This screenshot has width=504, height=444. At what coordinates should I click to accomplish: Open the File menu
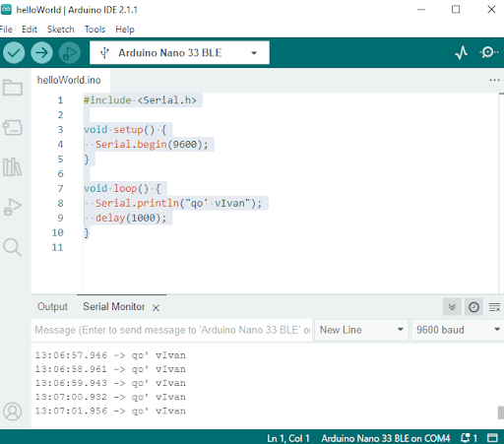click(6, 30)
